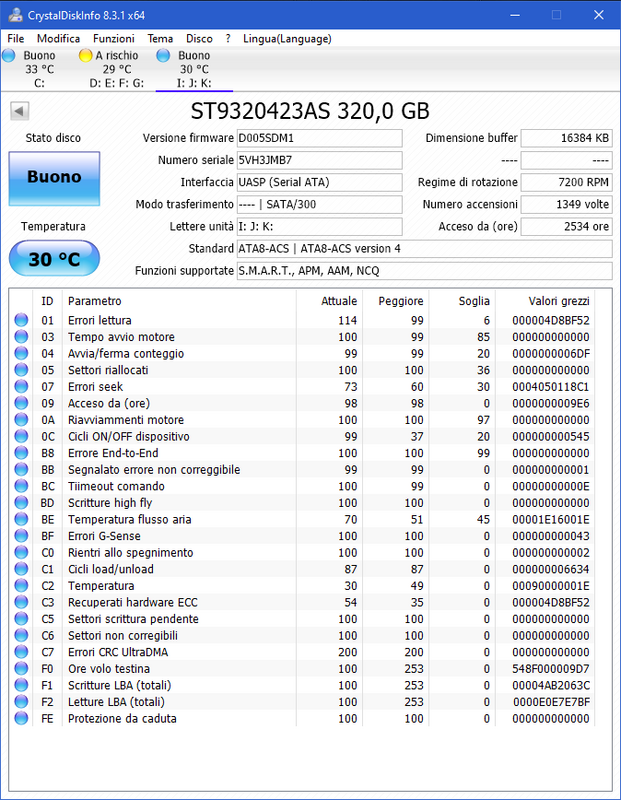Click the CrystalDiskInfo app icon in title bar
The height and width of the screenshot is (800, 621).
point(15,15)
